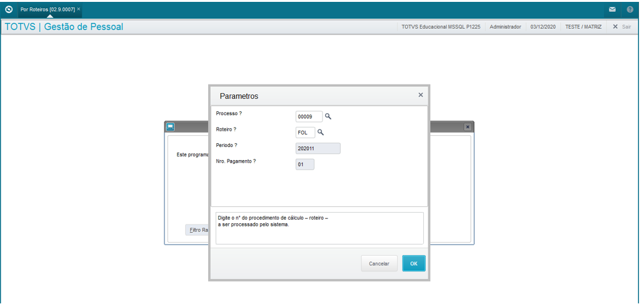Click the date 03/12/2020 in header
The width and height of the screenshot is (644, 304).
[x=543, y=27]
